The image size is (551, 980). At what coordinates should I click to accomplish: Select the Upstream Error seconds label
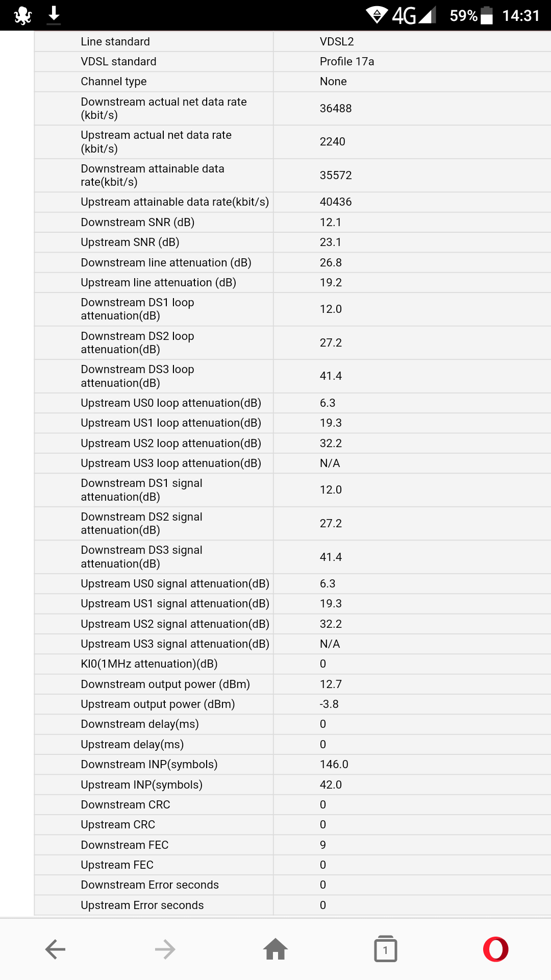142,905
